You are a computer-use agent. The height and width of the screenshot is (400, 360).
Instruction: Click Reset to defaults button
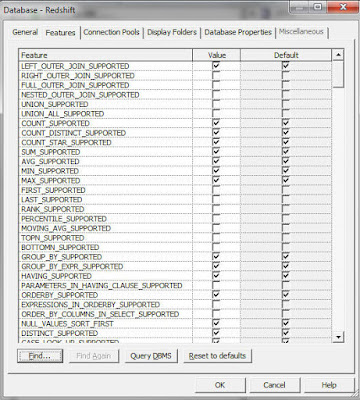tap(217, 356)
